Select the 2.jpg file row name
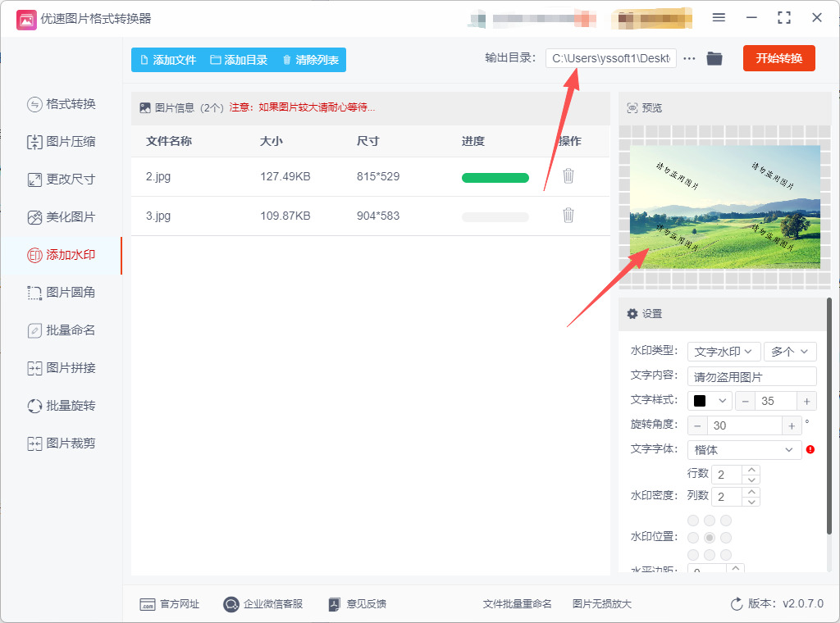This screenshot has width=840, height=623. (x=158, y=176)
